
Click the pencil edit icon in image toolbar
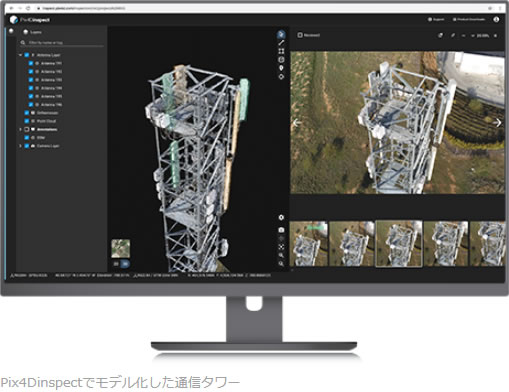pyautogui.click(x=453, y=35)
